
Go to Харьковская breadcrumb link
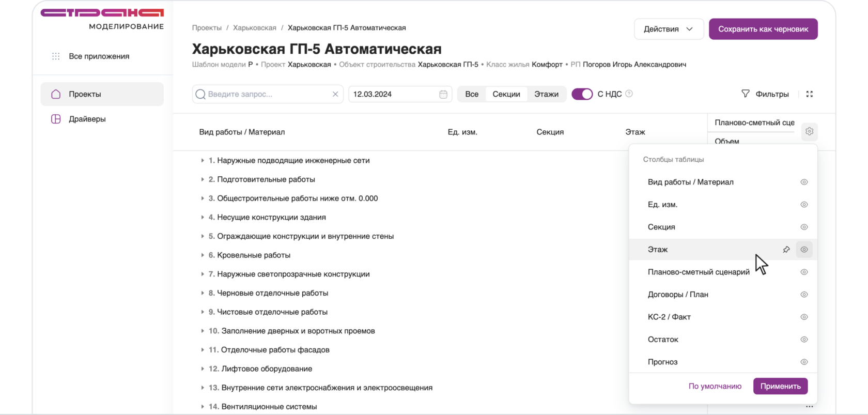(x=254, y=28)
